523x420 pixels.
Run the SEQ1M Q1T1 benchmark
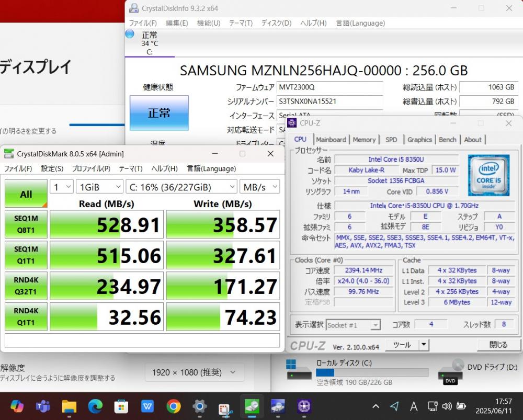click(x=26, y=255)
